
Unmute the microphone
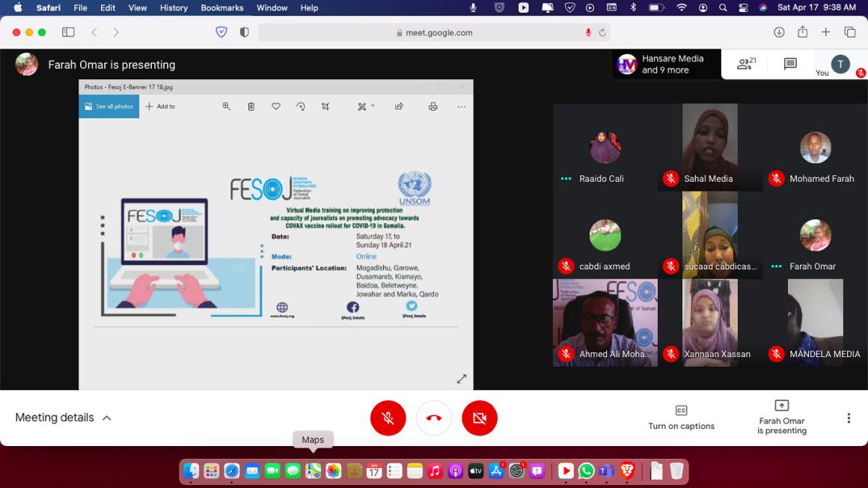click(x=388, y=418)
